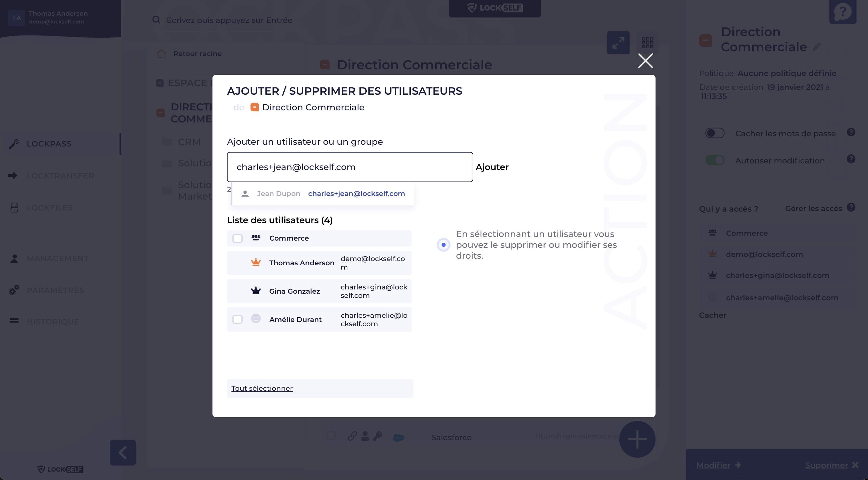Open the help chat bubble icon
868x480 pixels.
click(x=842, y=12)
